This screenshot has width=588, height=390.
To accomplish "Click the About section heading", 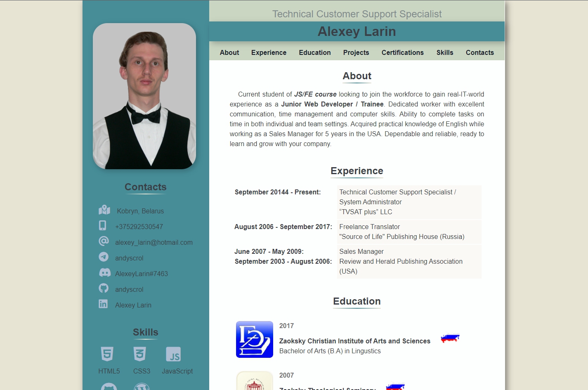I will point(357,76).
